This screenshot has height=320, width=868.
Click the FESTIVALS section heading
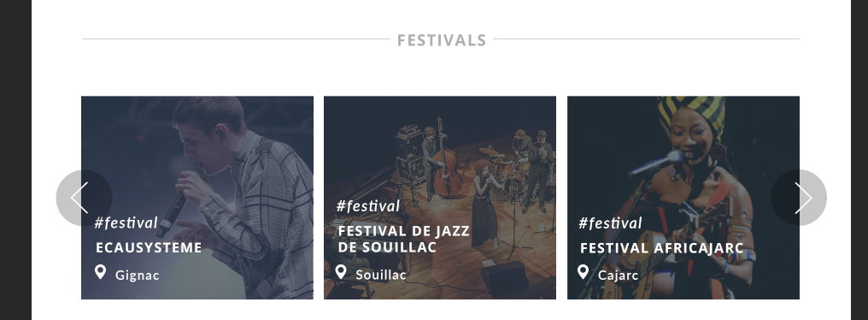442,40
